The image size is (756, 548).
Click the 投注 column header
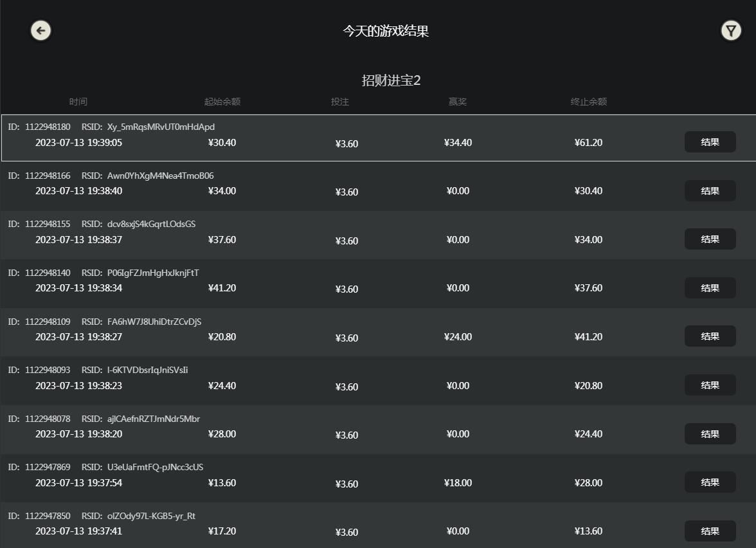coord(340,102)
